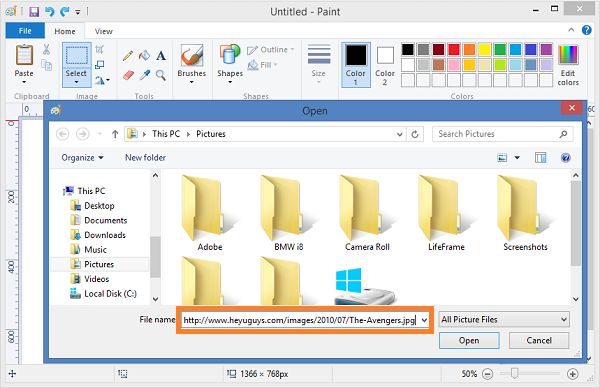
Task: Open the Customize Quick Access Toolbar arrow
Action: (x=78, y=12)
